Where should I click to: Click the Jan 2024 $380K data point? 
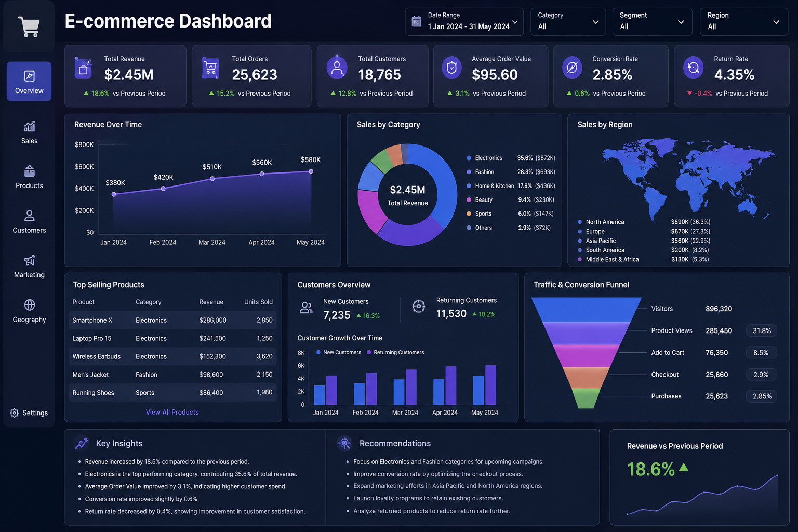tap(114, 194)
